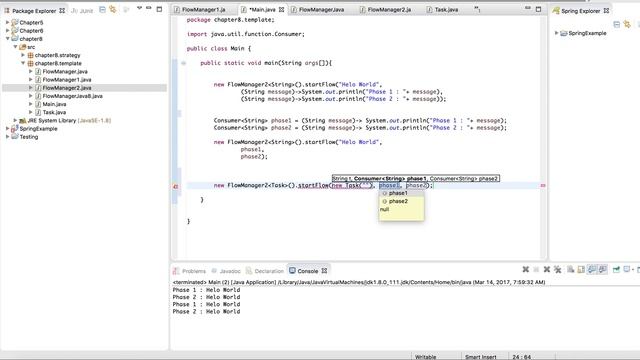Close the Spring Explorer view
This screenshot has height=360, width=640.
click(x=606, y=11)
